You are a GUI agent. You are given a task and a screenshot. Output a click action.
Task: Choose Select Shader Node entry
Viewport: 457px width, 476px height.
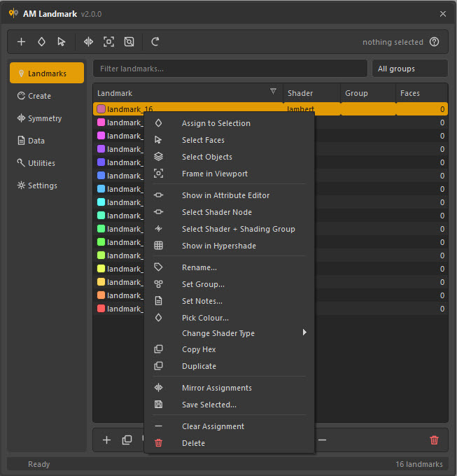point(230,212)
